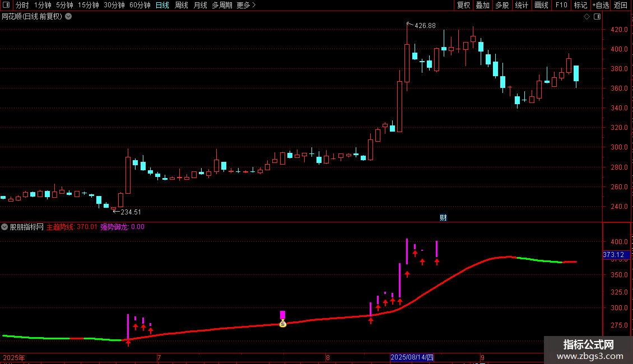Toggle the left sidebar panel icon
The image size is (633, 364).
tap(6, 5)
